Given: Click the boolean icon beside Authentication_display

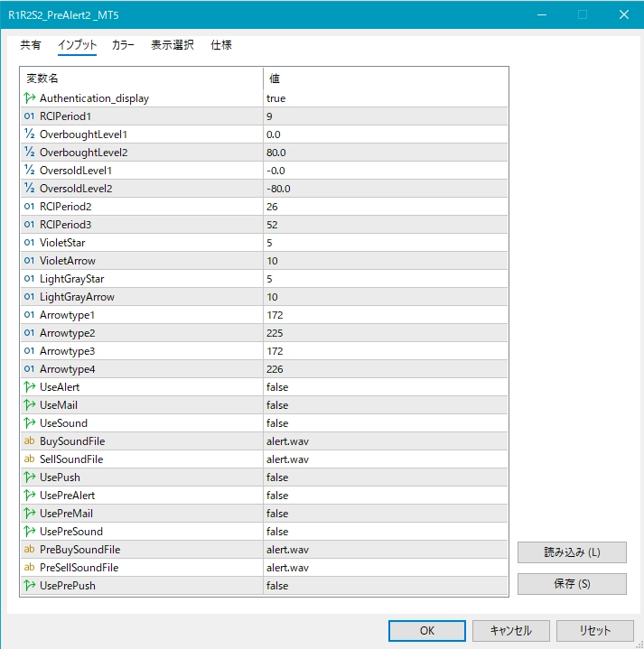Looking at the screenshot, I should click(30, 98).
